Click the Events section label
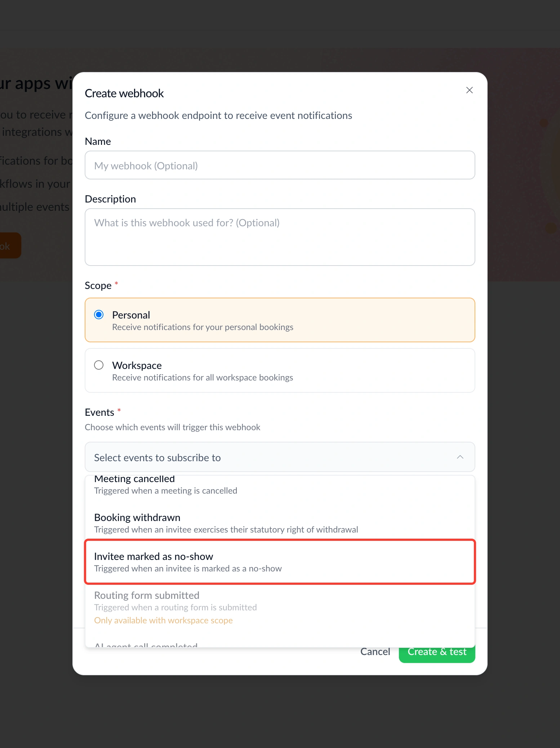560x748 pixels. [99, 412]
